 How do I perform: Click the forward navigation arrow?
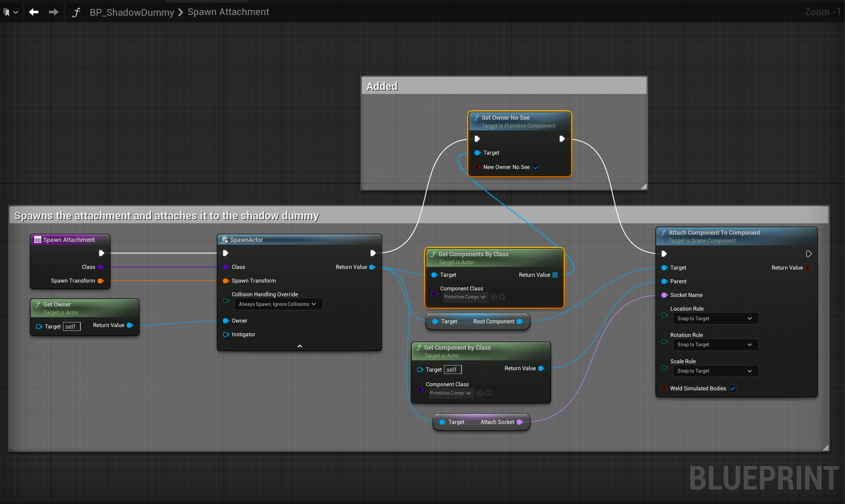tap(53, 12)
